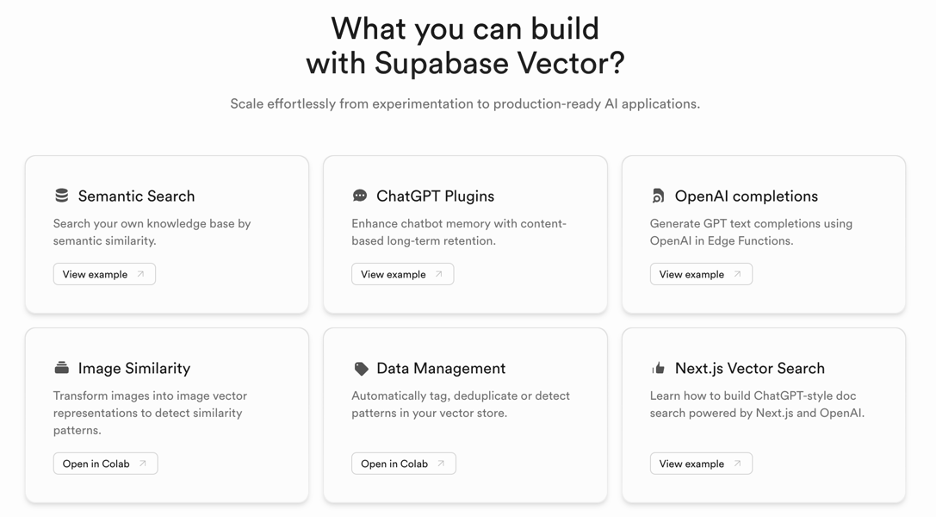View the OpenAI completions example
The height and width of the screenshot is (518, 936).
(692, 274)
